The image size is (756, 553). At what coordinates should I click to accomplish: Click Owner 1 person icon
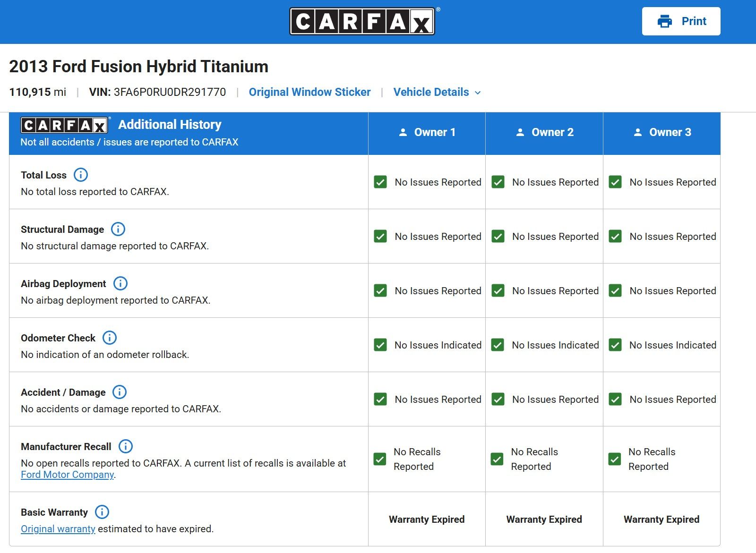(x=403, y=132)
